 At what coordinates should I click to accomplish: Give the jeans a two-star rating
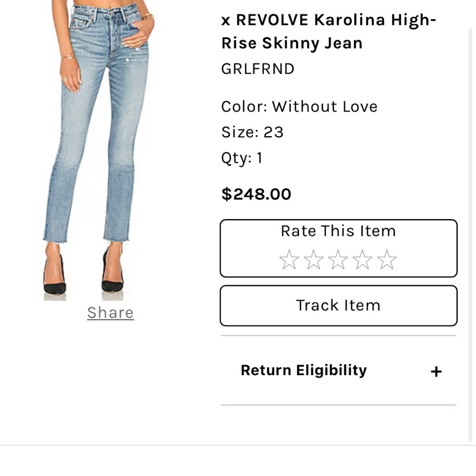(313, 260)
